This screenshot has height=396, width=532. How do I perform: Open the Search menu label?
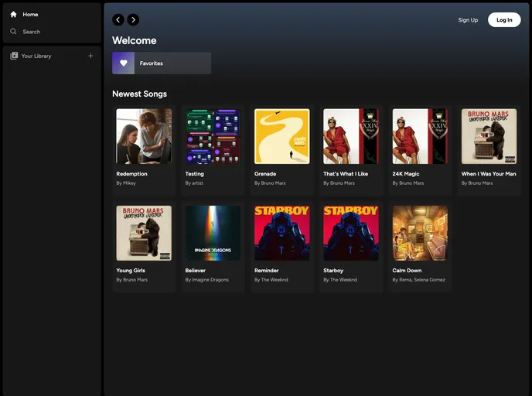(x=32, y=32)
